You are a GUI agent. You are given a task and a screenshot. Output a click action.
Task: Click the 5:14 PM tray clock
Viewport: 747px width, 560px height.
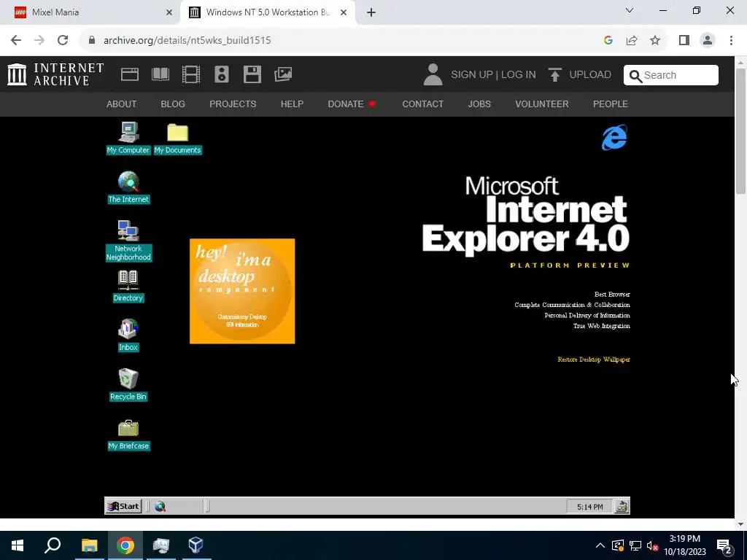(x=589, y=507)
